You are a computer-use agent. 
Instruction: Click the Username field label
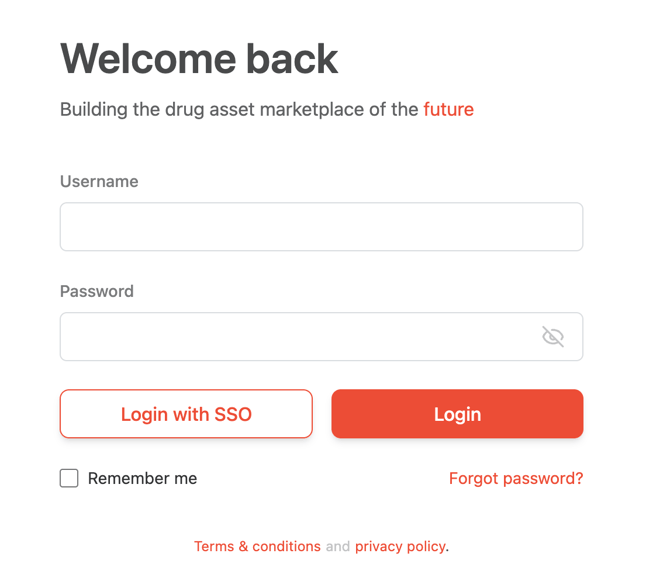pyautogui.click(x=99, y=181)
